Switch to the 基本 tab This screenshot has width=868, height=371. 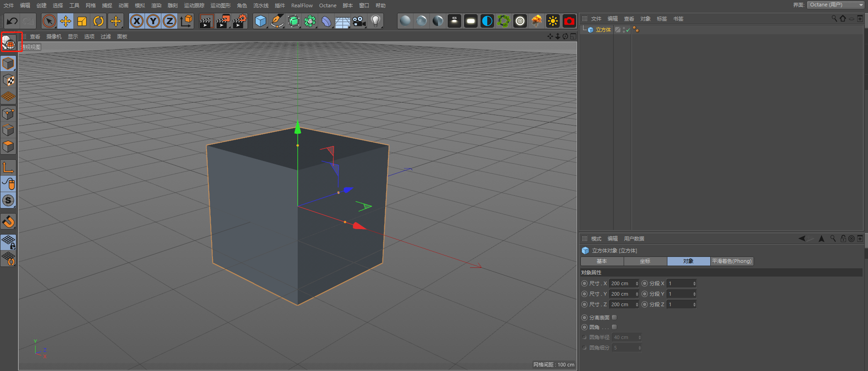click(x=602, y=261)
